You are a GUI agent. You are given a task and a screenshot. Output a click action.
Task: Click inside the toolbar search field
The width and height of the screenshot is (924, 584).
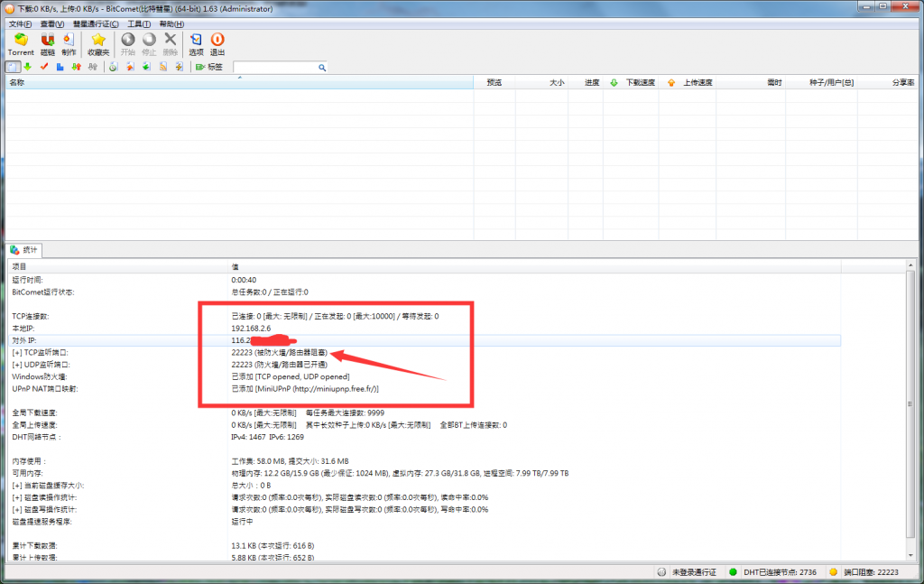(275, 68)
